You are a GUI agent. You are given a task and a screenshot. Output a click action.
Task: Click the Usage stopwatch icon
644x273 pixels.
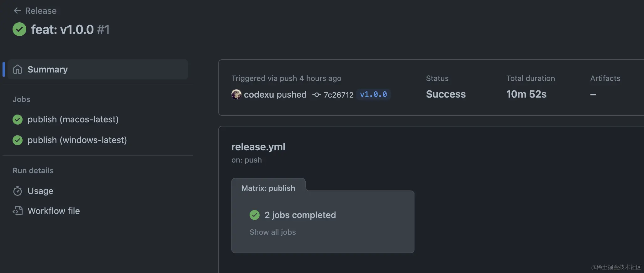pos(18,191)
